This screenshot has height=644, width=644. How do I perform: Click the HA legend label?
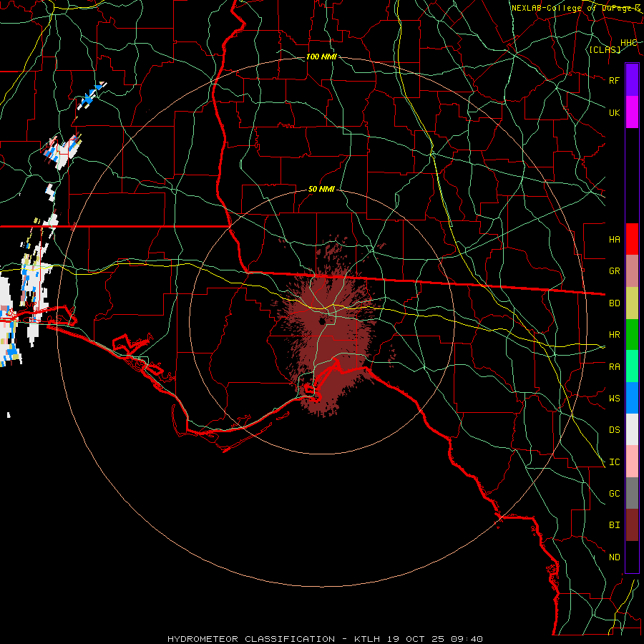click(x=615, y=240)
